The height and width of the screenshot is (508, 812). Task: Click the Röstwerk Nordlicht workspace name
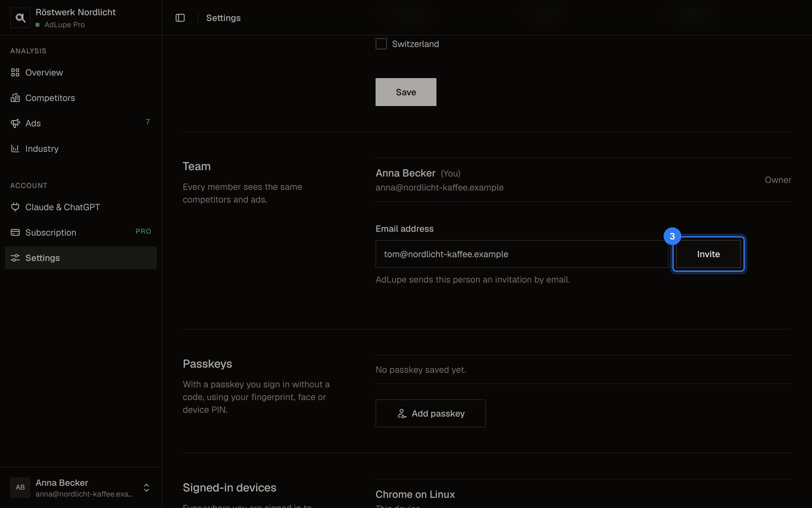point(75,12)
